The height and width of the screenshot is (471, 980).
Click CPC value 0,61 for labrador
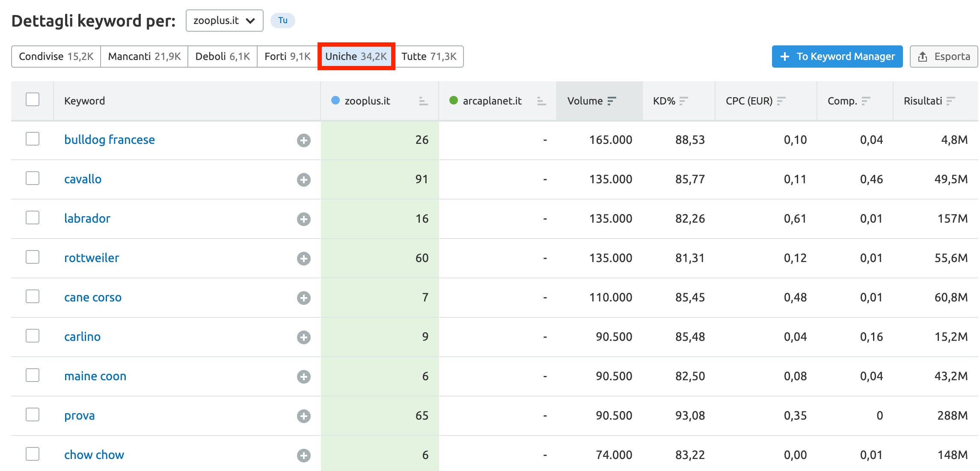pos(795,219)
